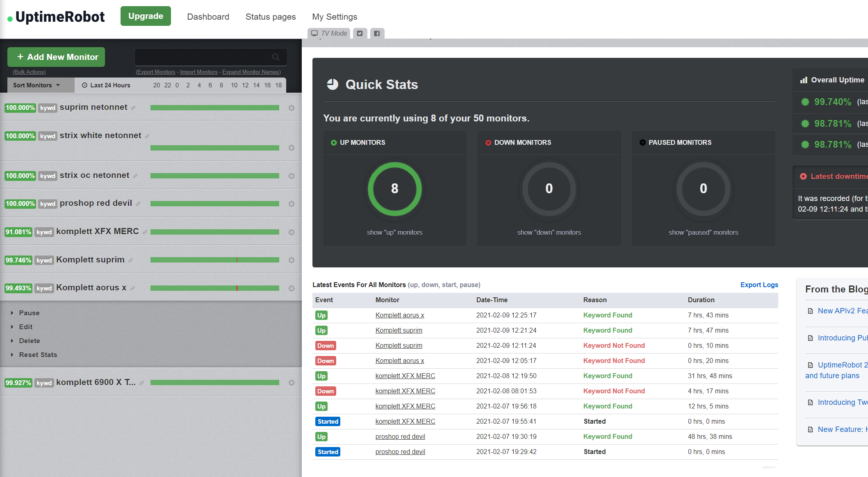Screen dimensions: 868x477
Task: Switch to TV Mode tab
Action: [329, 33]
